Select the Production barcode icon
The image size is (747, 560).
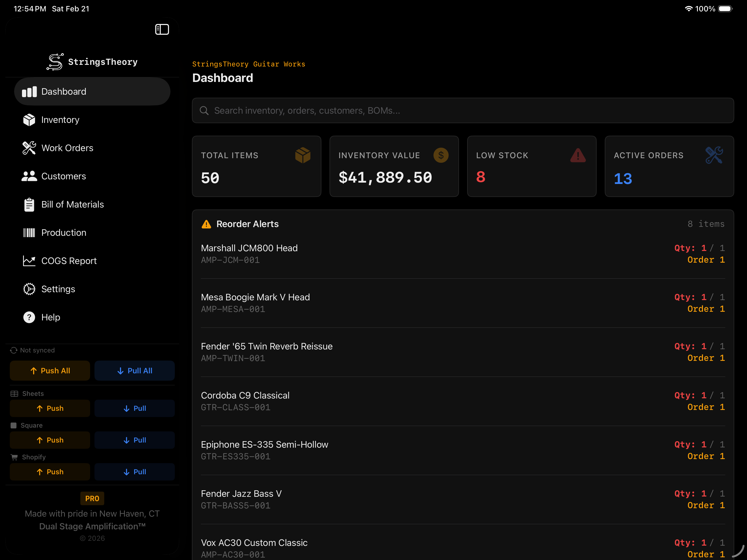pyautogui.click(x=29, y=232)
